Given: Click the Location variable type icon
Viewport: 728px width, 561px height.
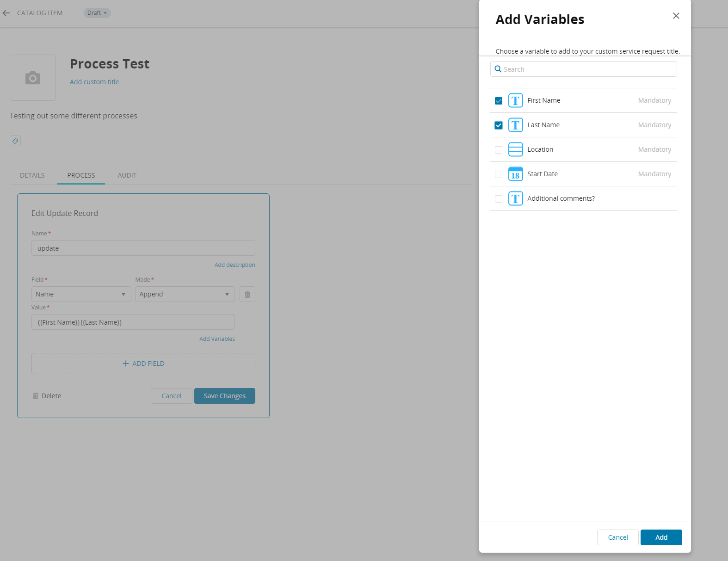Looking at the screenshot, I should pos(515,149).
